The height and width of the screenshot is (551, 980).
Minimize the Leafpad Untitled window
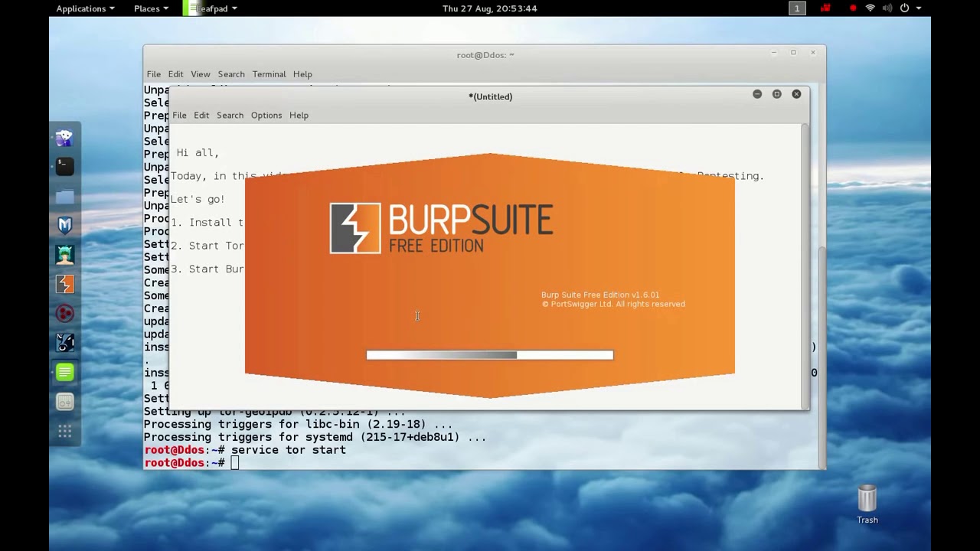pyautogui.click(x=757, y=94)
